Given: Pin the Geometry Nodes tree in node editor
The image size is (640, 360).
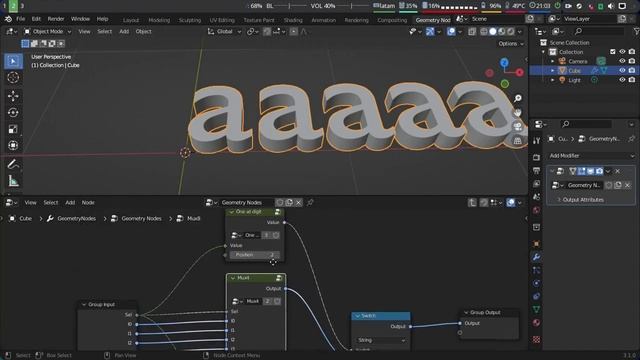Looking at the screenshot, I should point(310,202).
